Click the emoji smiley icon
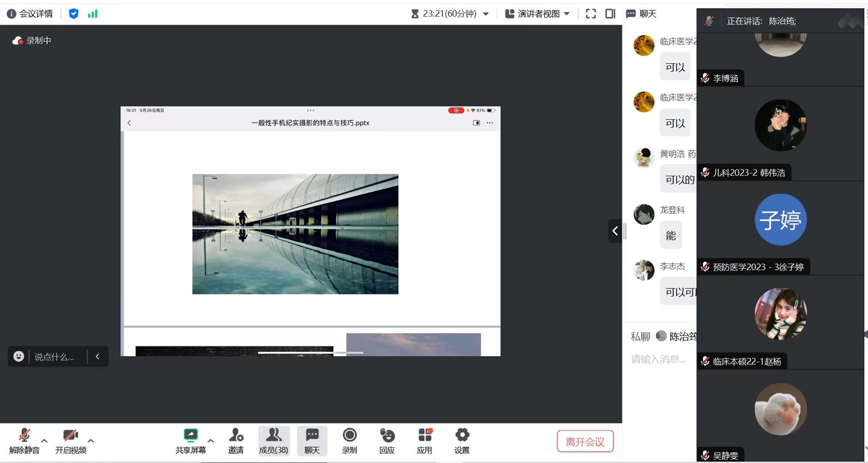Viewport: 868px width, 463px height. pyautogui.click(x=18, y=356)
